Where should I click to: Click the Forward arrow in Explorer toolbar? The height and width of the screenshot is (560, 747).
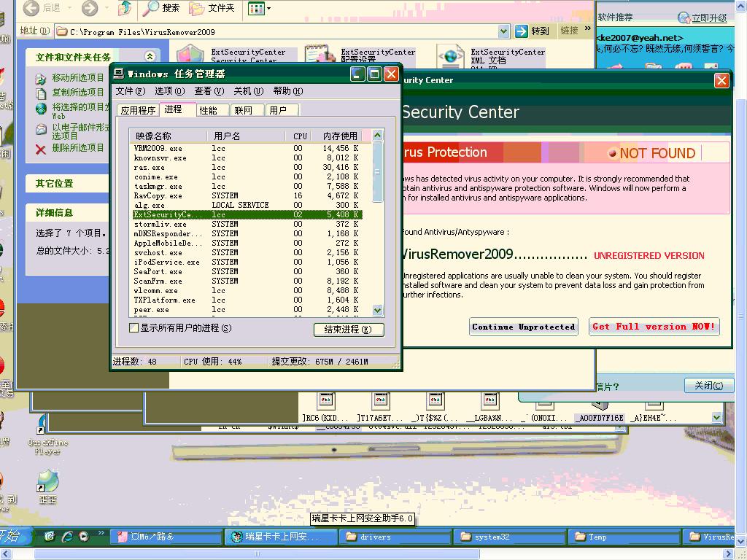(x=90, y=7)
